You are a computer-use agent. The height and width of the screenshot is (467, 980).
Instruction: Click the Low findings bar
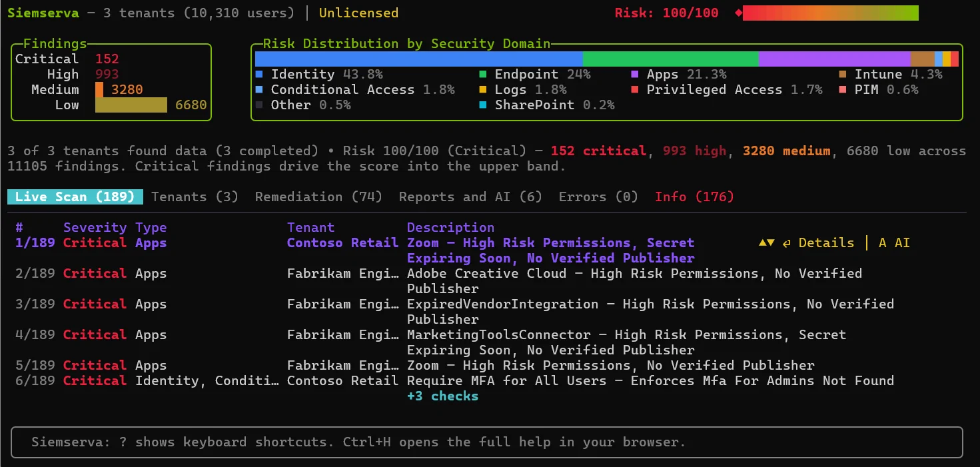[131, 105]
